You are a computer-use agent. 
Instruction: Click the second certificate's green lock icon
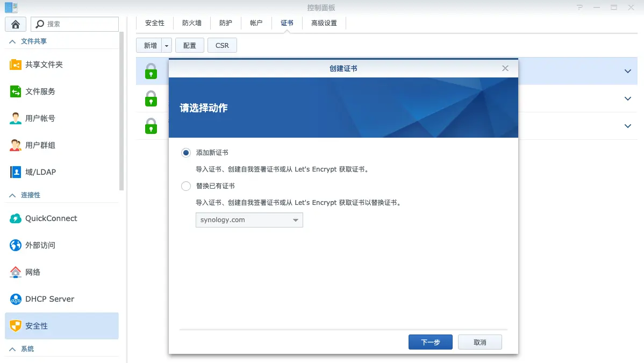pos(151,98)
